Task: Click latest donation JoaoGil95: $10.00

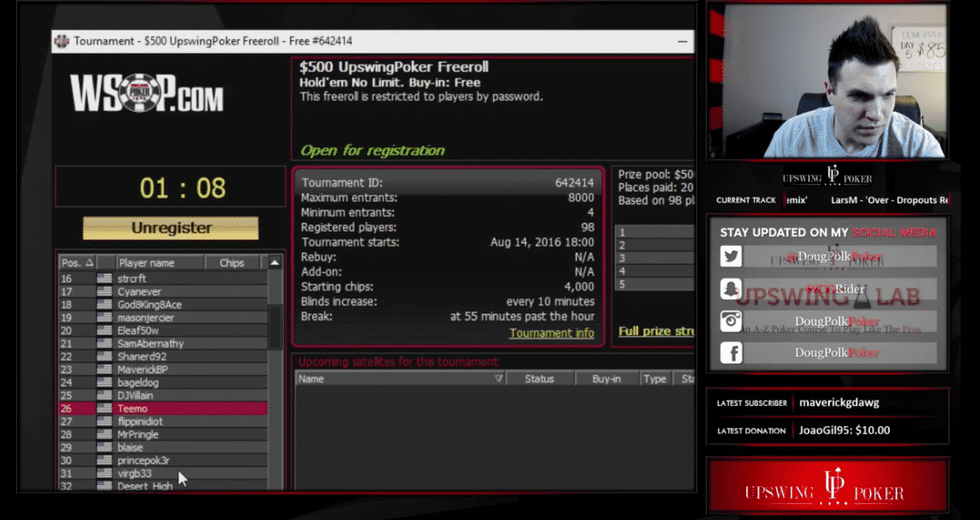Action: pos(844,430)
